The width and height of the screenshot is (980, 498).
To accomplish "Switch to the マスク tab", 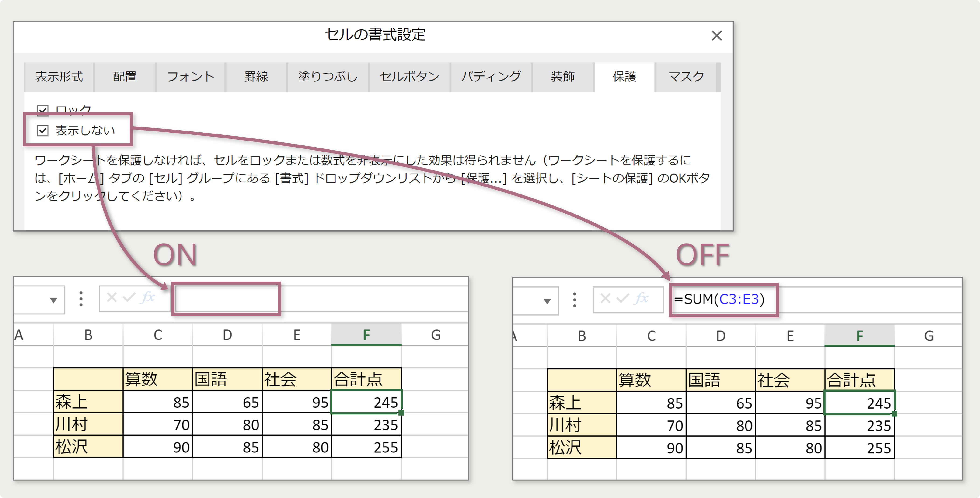I will (686, 77).
